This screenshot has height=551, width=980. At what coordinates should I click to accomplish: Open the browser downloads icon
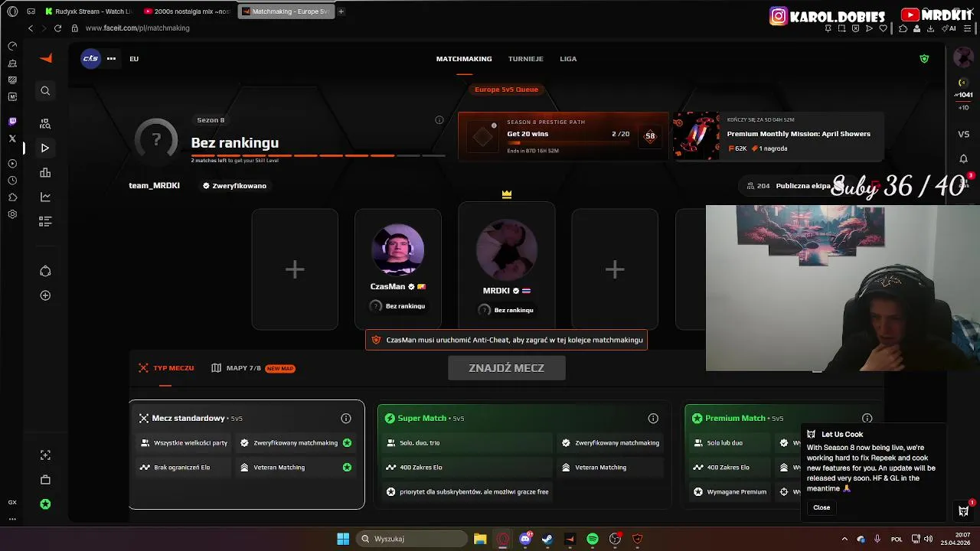[929, 28]
